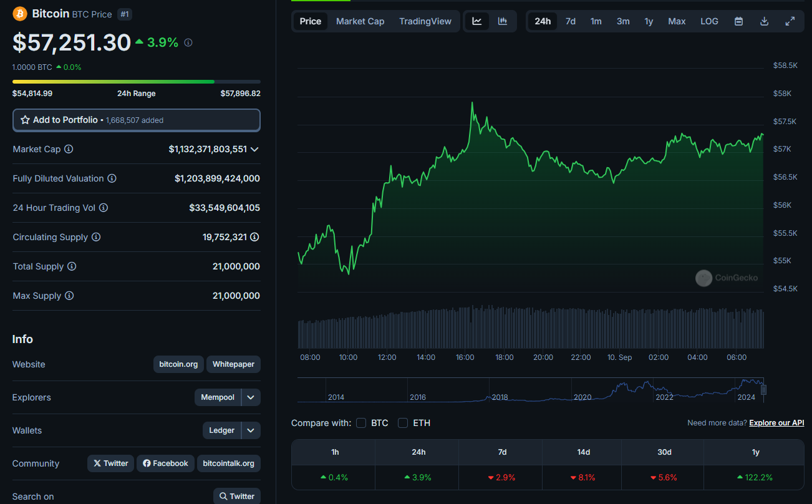
Task: Expand the chart to fullscreen
Action: pos(790,21)
